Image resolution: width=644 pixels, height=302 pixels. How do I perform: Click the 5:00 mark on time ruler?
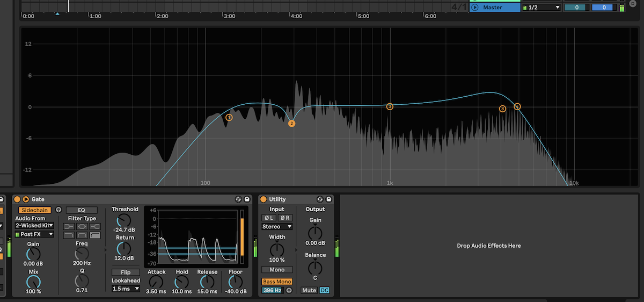363,16
